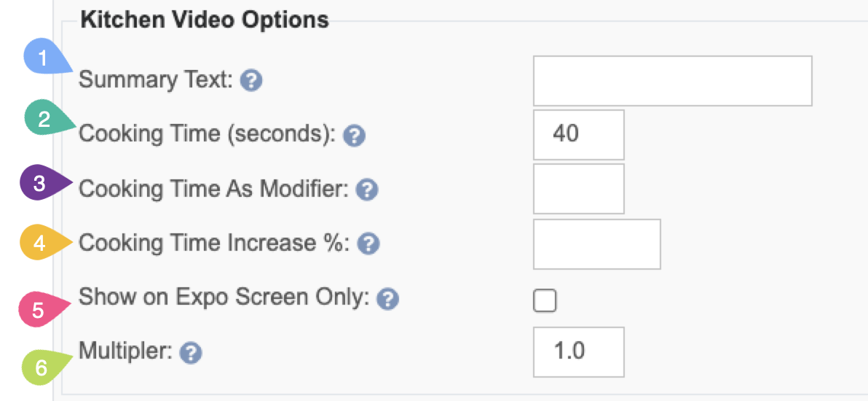868x401 pixels.
Task: Open help for Show on Expo Screen Only
Action: (x=387, y=300)
